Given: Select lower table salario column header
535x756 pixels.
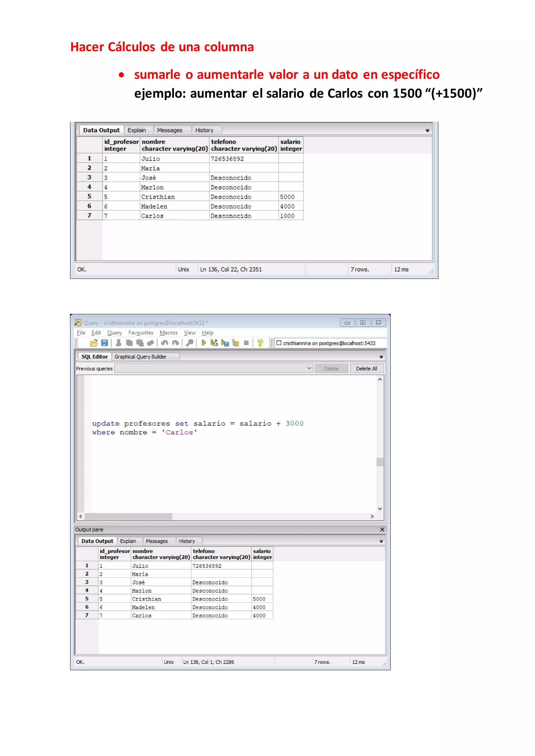Looking at the screenshot, I should click(262, 554).
